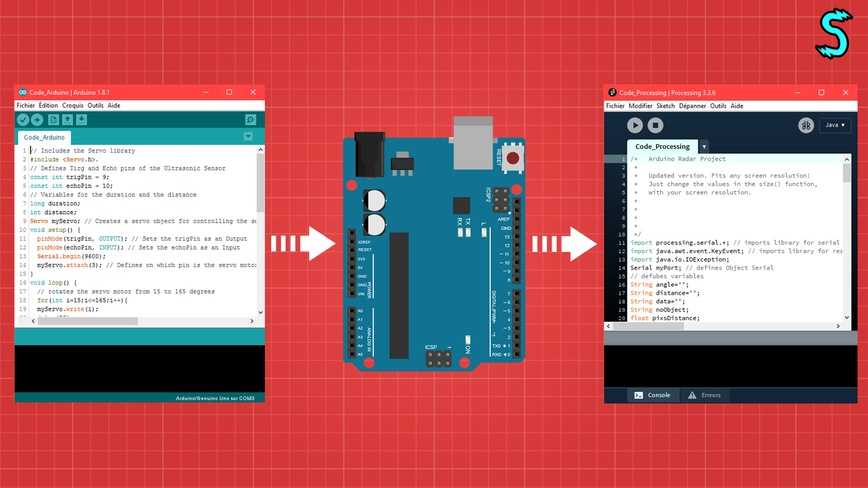Screen dimensions: 868x488
Task: Save sketch via Arduino toolbar arrow-down icon
Action: pos(81,120)
